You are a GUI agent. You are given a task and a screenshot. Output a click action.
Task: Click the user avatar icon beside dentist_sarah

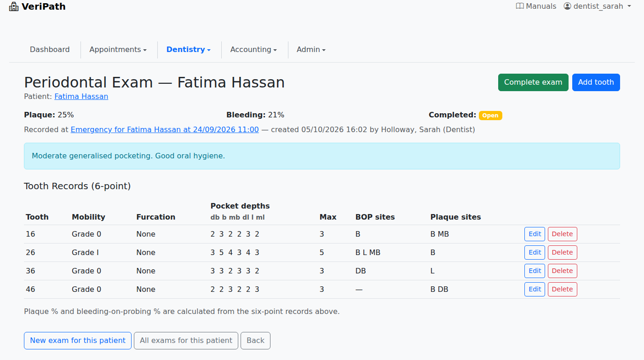(567, 6)
